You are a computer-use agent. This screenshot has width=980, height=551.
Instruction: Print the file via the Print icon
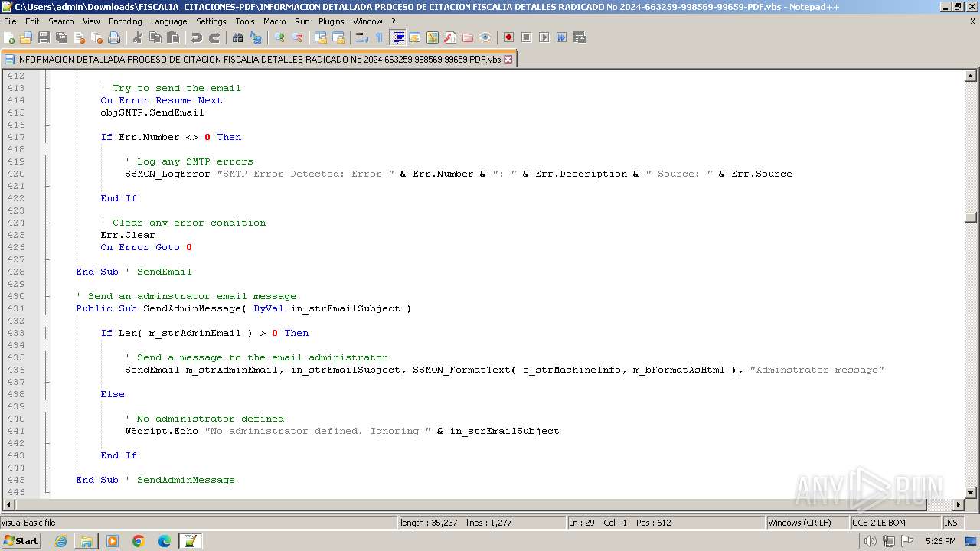coord(114,37)
